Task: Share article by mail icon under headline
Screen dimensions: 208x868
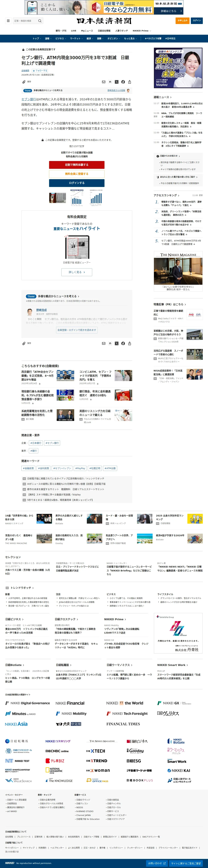Action: [x=103, y=82]
